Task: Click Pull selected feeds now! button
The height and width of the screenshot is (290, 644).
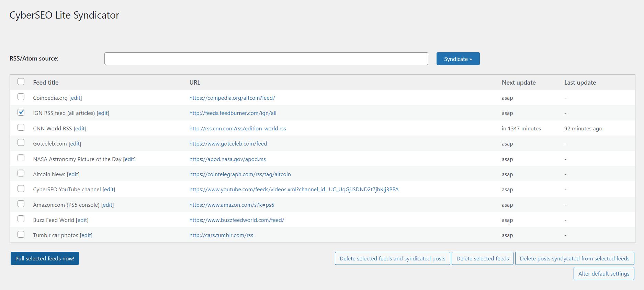Action: [x=45, y=258]
